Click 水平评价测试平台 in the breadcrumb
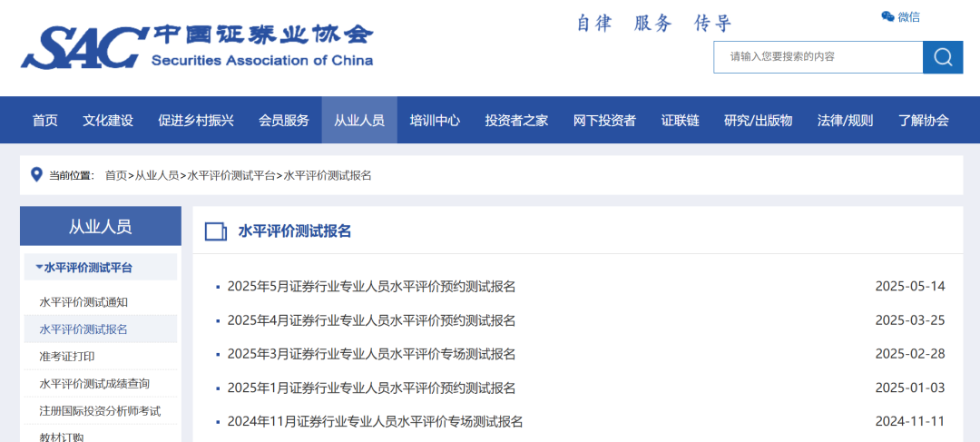Image resolution: width=980 pixels, height=442 pixels. click(231, 176)
